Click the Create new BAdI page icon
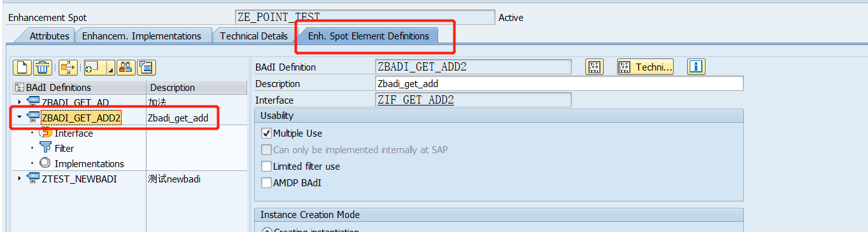 click(x=24, y=67)
